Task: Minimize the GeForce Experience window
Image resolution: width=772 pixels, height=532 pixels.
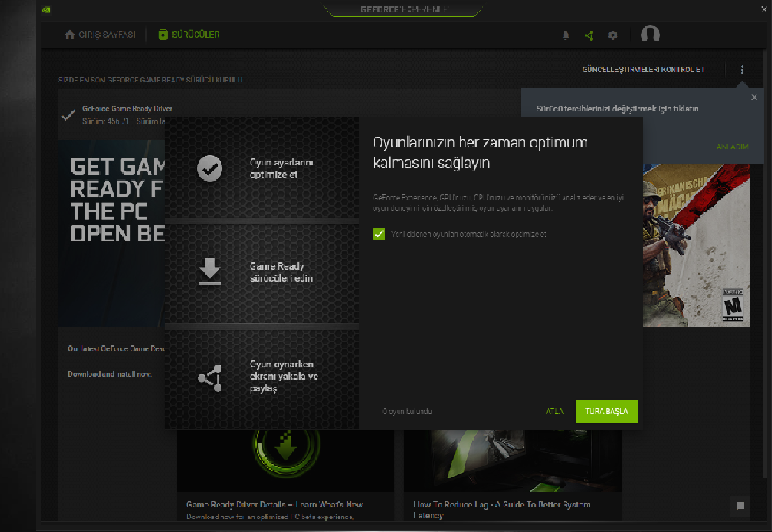Action: [733, 10]
